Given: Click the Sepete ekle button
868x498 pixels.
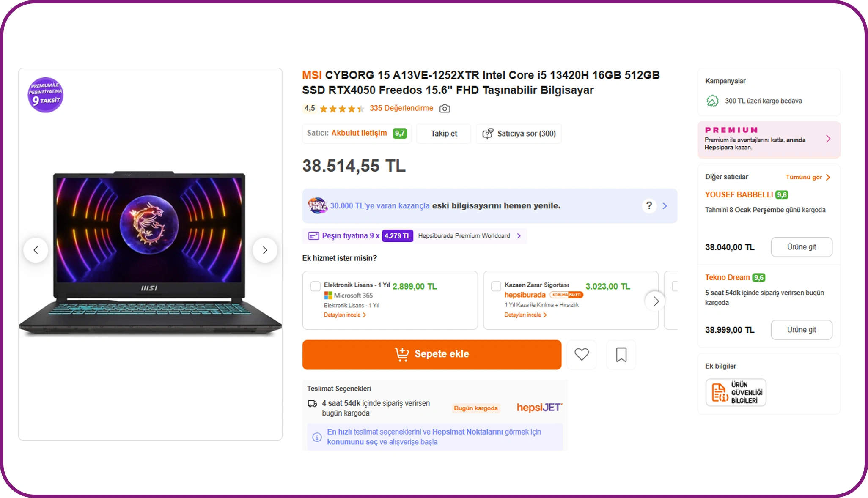Looking at the screenshot, I should pyautogui.click(x=432, y=354).
